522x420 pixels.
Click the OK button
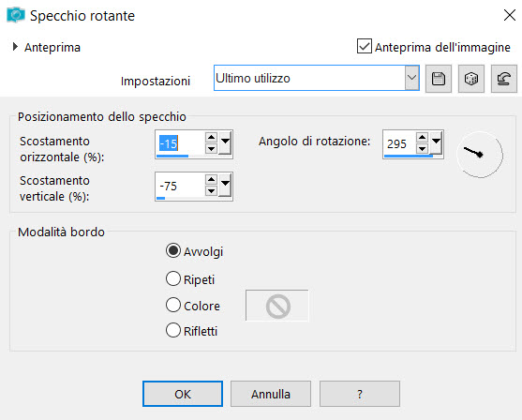point(183,394)
